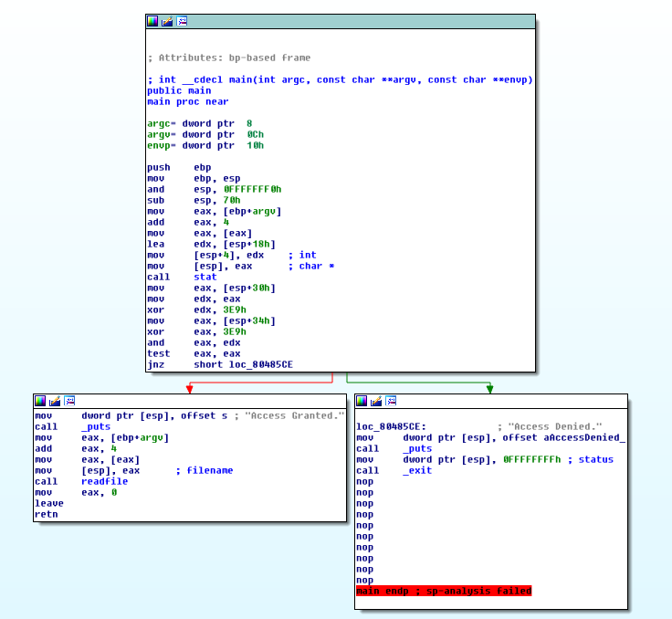The width and height of the screenshot is (672, 619).
Task: Click the _exit call target
Action: tap(419, 470)
